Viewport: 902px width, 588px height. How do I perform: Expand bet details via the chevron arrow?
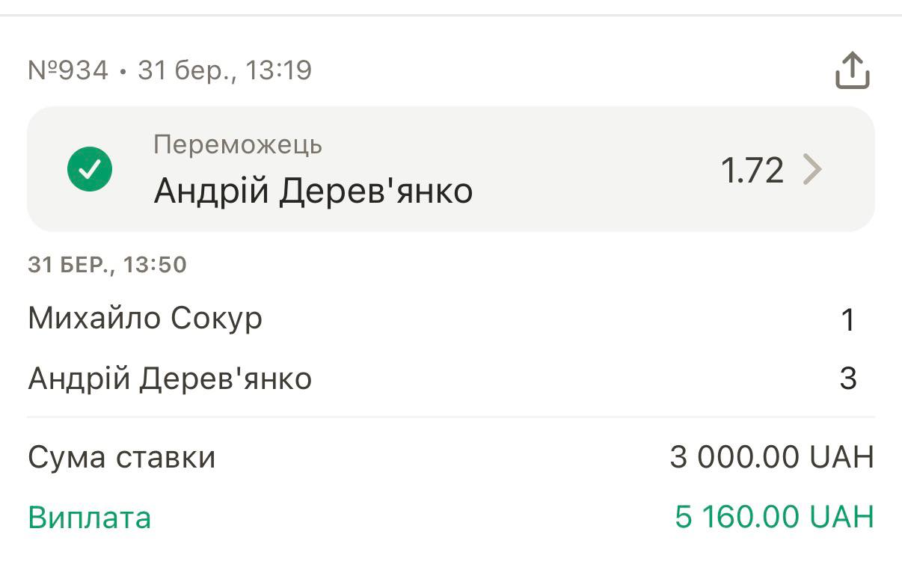tap(812, 170)
